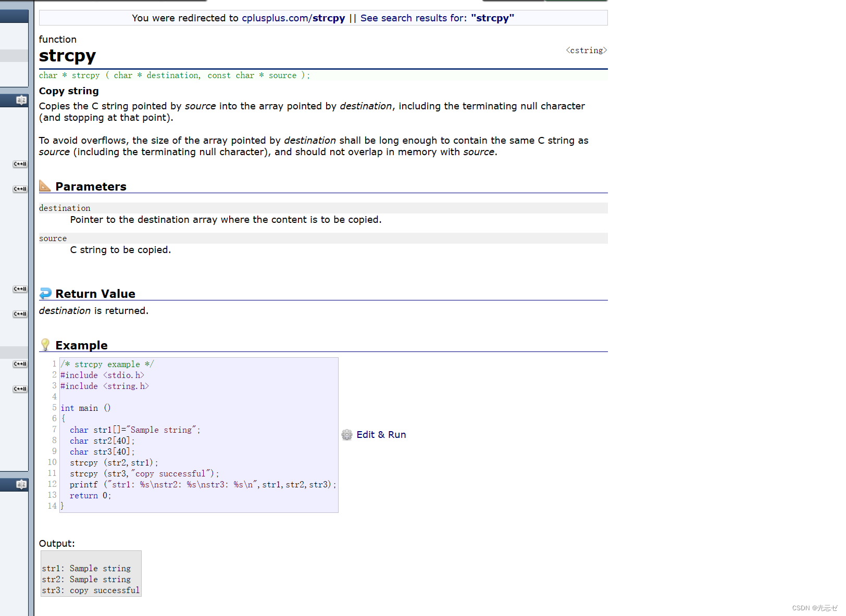The image size is (846, 616).
Task: Click the Edit & Run gear icon
Action: [347, 435]
